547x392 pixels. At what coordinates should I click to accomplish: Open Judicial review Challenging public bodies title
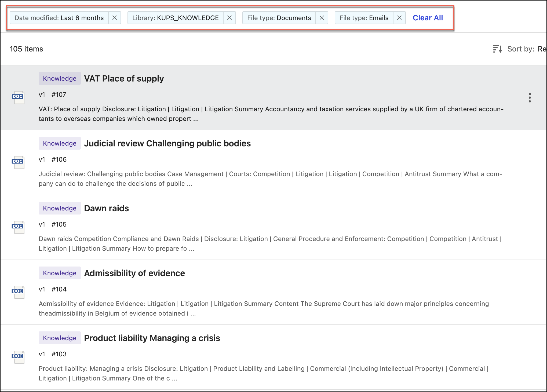[167, 143]
